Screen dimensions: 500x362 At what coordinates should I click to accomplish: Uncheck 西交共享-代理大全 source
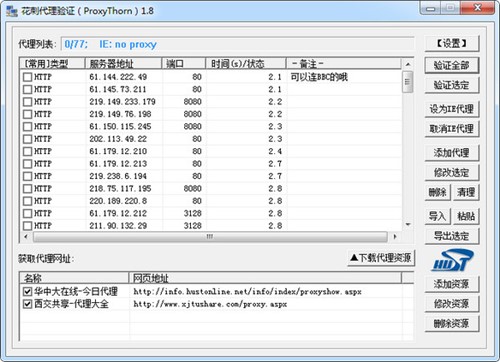coord(27,304)
